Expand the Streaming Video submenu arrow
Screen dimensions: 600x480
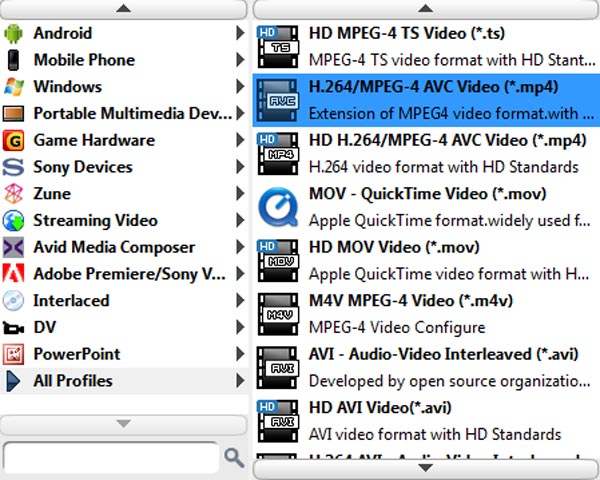[240, 220]
